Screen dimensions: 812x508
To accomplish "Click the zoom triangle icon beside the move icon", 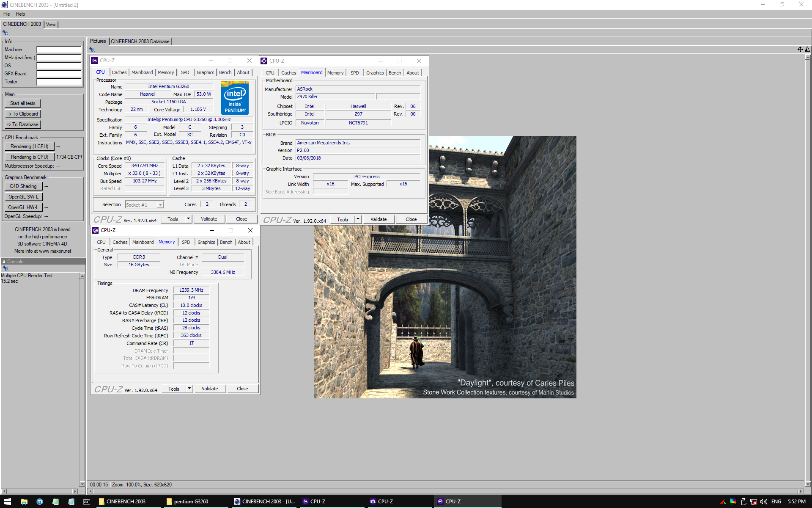I will [807, 49].
